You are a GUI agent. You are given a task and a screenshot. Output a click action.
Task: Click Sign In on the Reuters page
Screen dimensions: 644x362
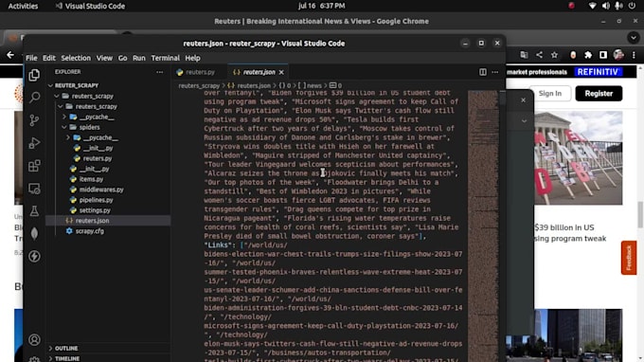click(550, 94)
